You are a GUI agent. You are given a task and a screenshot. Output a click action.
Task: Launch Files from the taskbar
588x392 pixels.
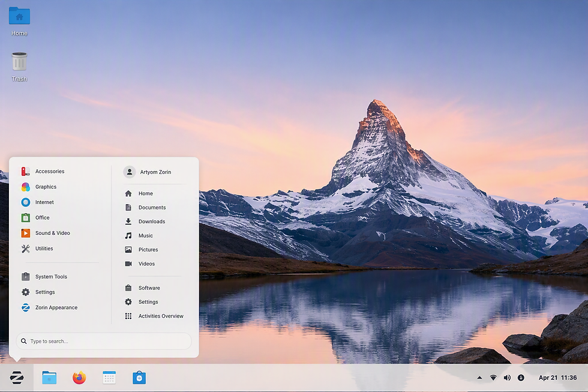(x=49, y=378)
